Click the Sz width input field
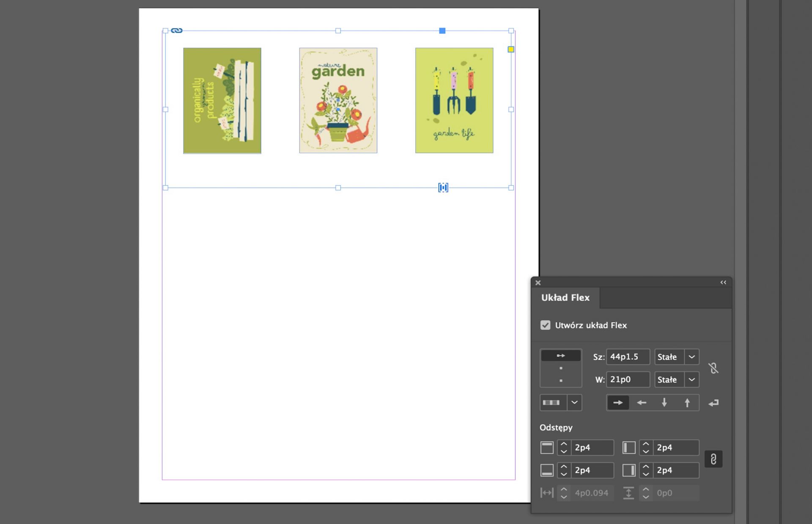 click(x=628, y=357)
